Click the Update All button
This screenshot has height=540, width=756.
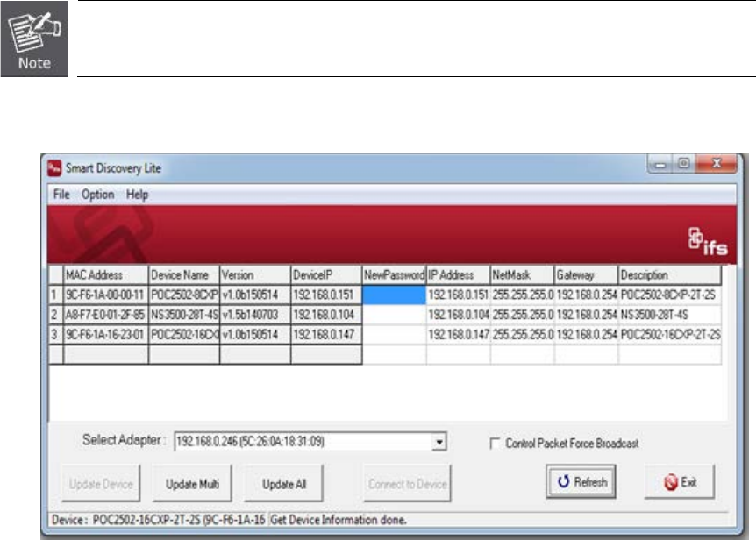click(283, 484)
